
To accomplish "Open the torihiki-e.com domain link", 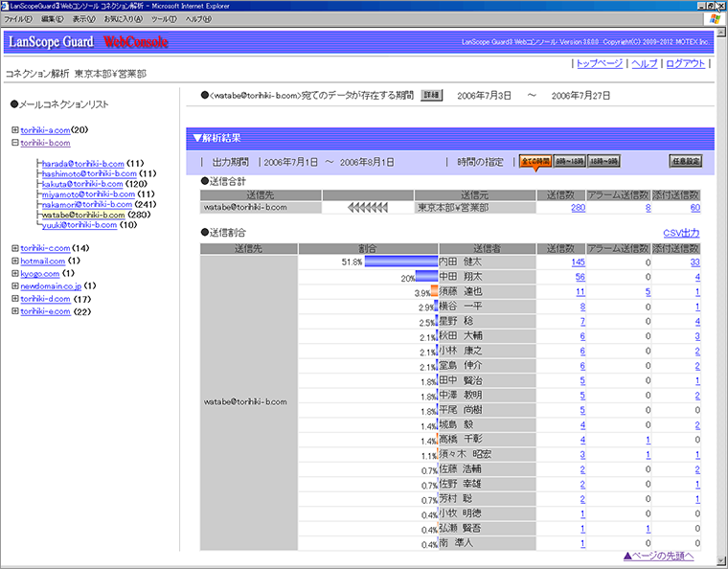I will (45, 311).
